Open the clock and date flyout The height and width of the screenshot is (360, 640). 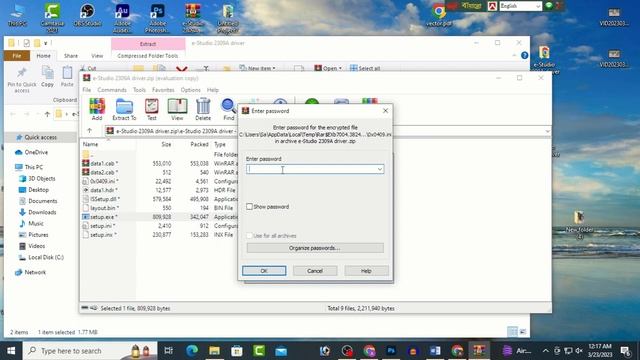point(600,351)
